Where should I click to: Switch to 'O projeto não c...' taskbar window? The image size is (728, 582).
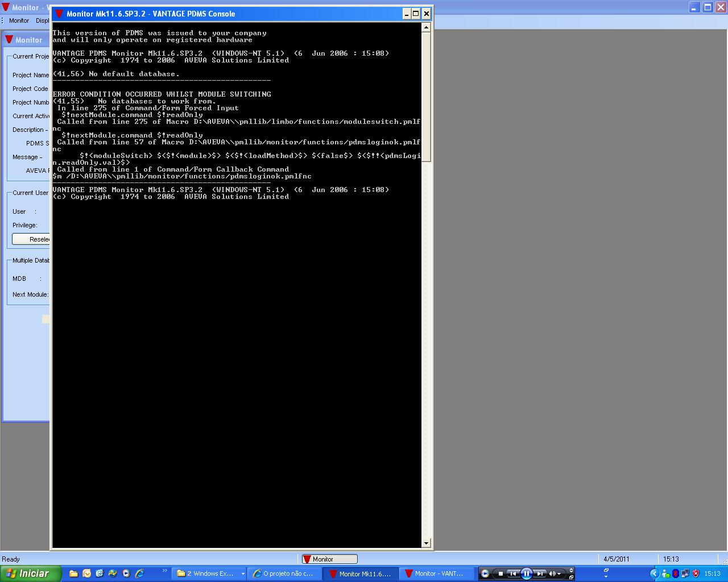click(x=284, y=573)
